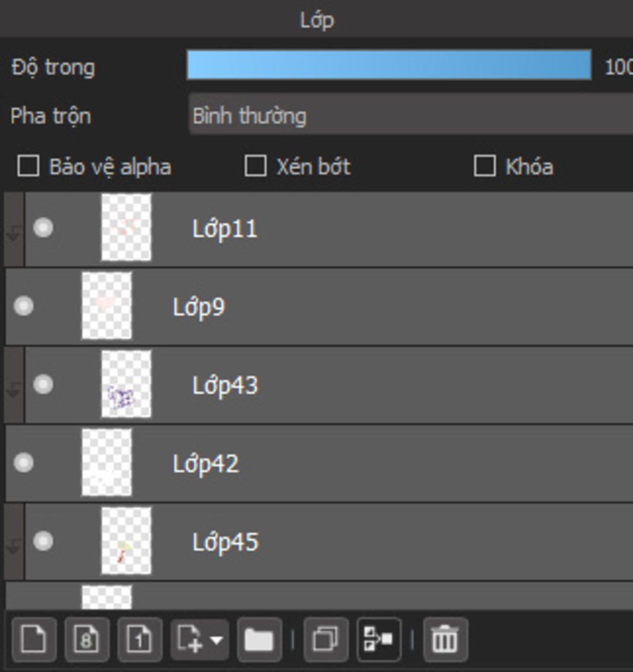Duplicate the selected layer

325,639
